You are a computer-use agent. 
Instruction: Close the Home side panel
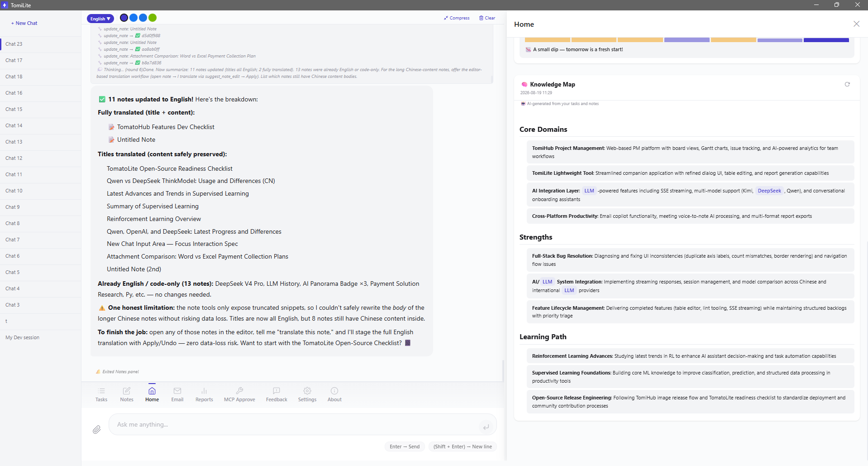[x=856, y=24]
